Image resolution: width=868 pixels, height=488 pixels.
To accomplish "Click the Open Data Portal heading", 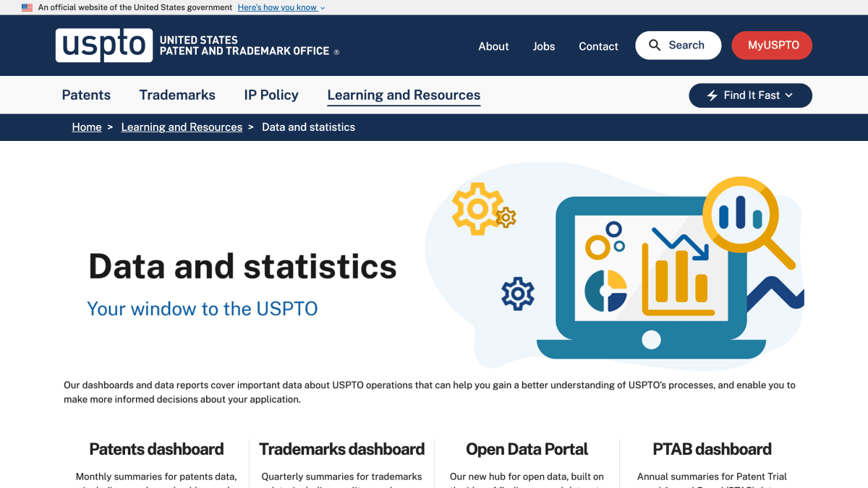I will (527, 449).
